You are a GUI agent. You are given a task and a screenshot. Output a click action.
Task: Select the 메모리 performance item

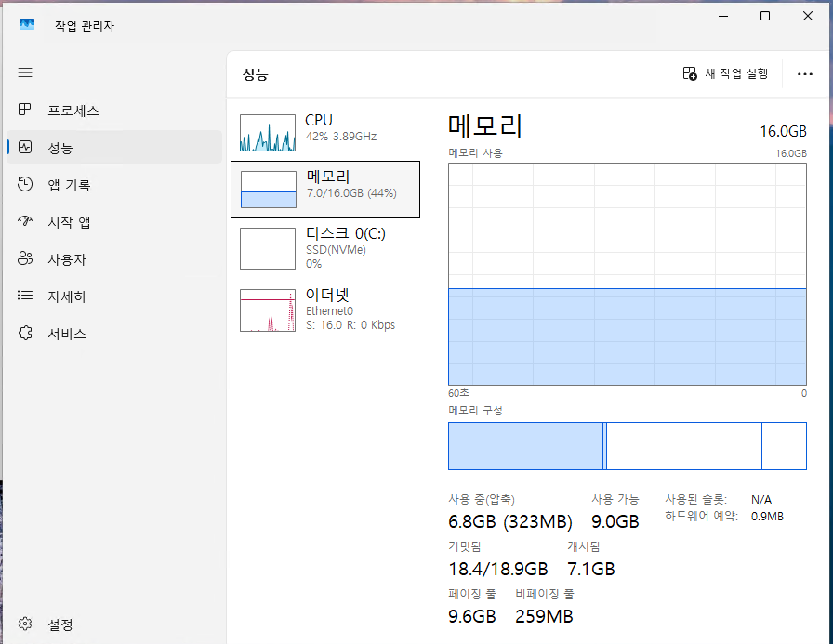[325, 190]
